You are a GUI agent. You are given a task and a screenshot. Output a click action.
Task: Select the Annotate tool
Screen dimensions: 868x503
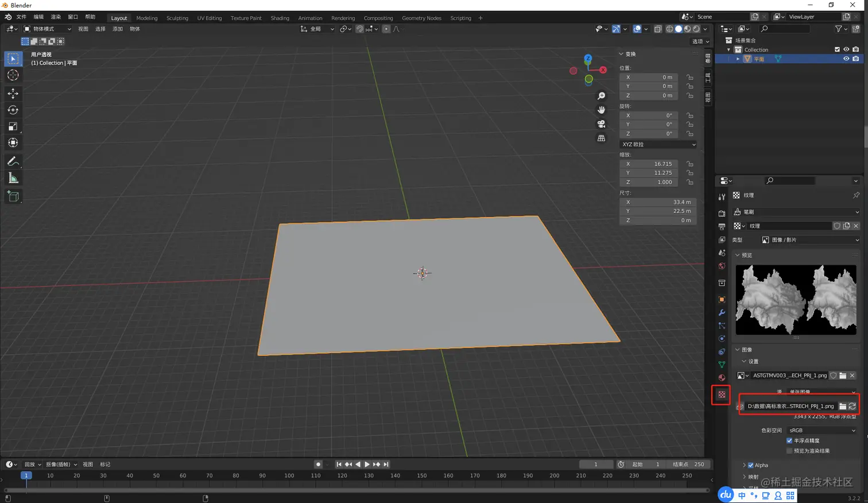coord(13,161)
